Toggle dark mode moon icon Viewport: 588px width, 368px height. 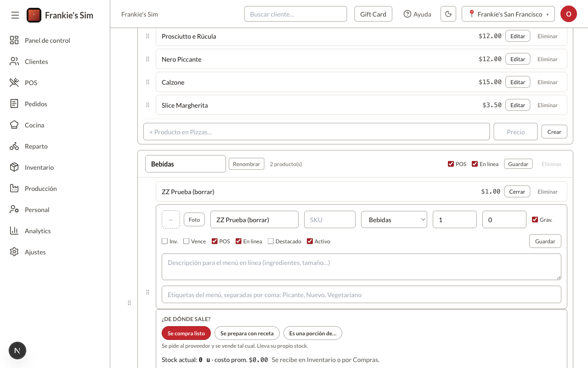tap(448, 14)
